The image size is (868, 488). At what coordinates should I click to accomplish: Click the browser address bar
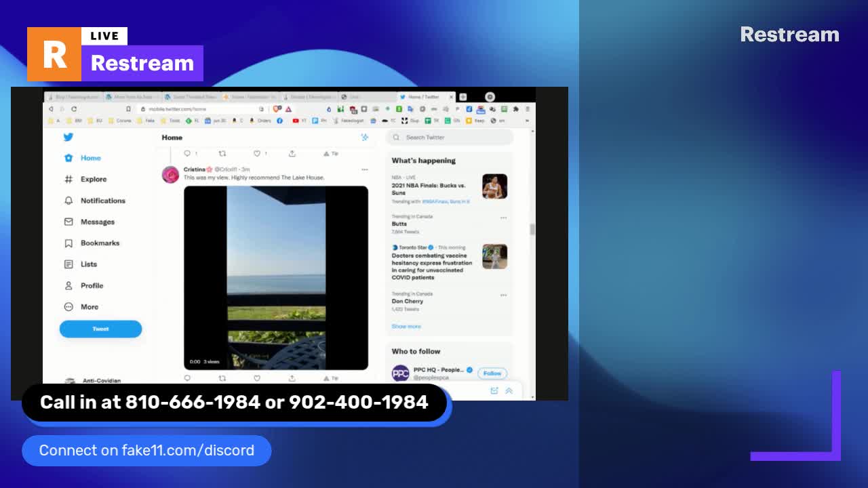(200, 109)
